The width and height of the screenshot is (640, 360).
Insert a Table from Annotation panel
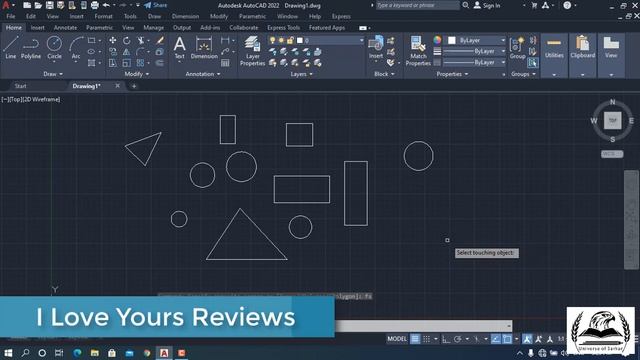tap(225, 63)
